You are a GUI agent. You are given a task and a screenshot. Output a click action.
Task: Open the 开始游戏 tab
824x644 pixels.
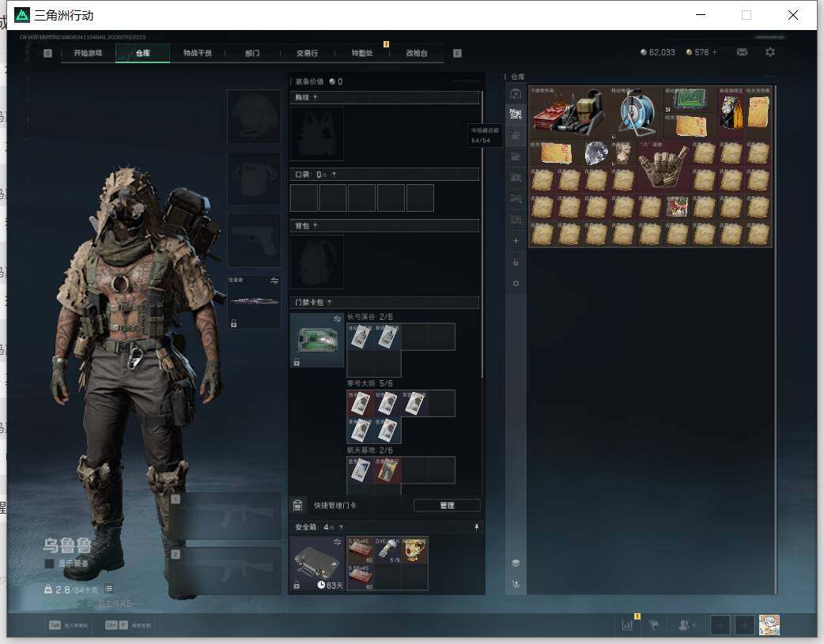(88, 53)
